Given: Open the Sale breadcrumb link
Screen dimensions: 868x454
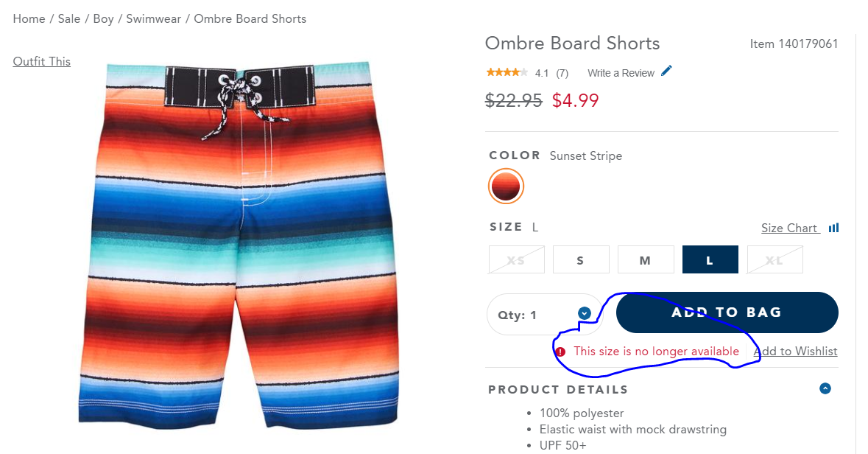Looking at the screenshot, I should tap(69, 19).
